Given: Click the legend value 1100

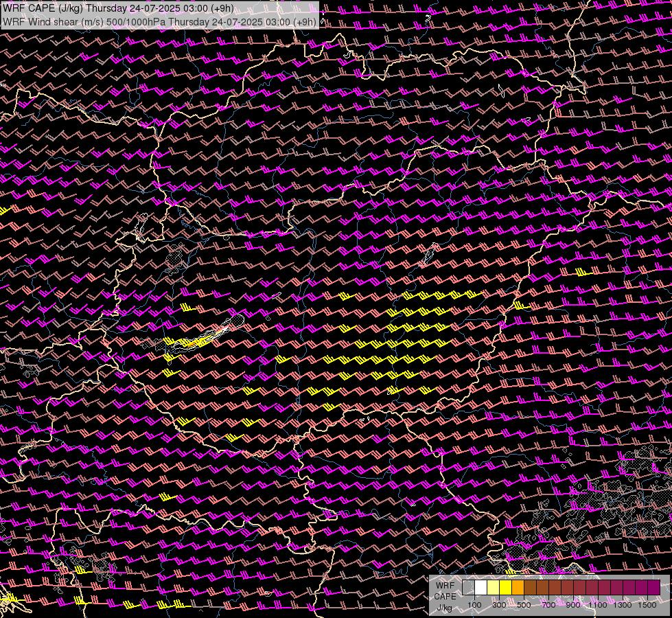Looking at the screenshot, I should point(597,605).
